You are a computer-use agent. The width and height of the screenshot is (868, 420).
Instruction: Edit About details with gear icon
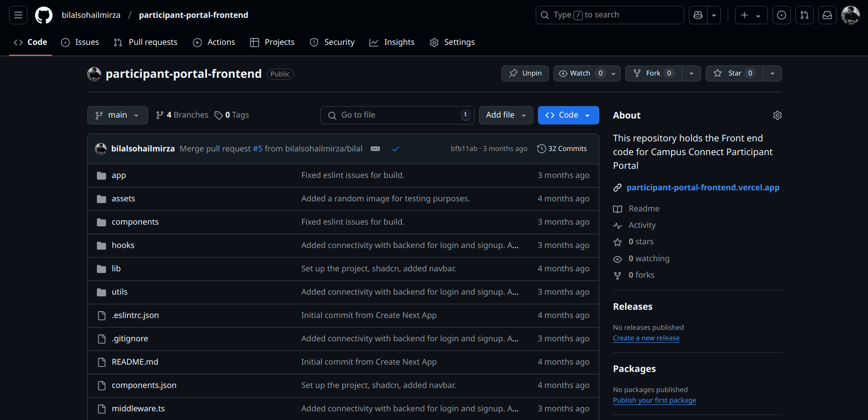(x=777, y=115)
